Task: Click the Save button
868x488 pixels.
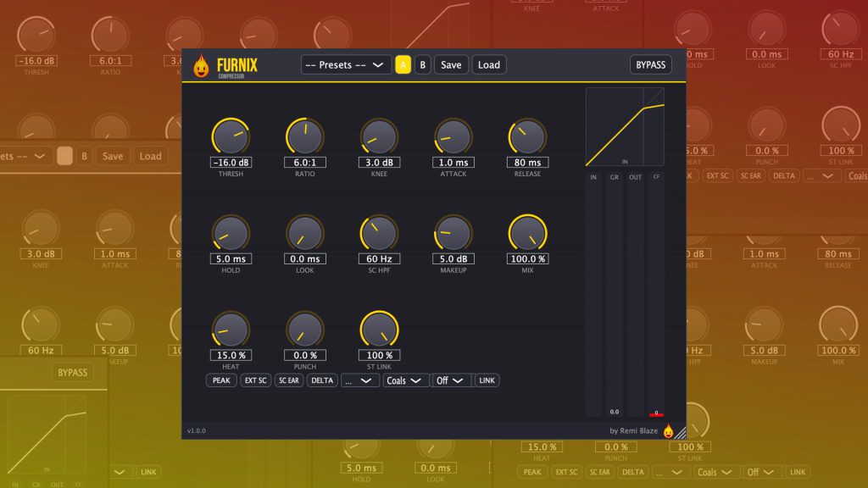Action: 451,64
